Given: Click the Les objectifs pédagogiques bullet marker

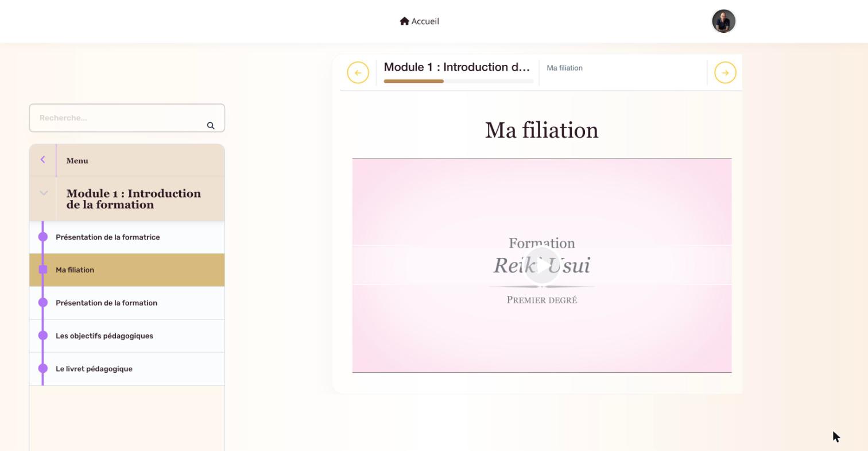Looking at the screenshot, I should pos(43,335).
